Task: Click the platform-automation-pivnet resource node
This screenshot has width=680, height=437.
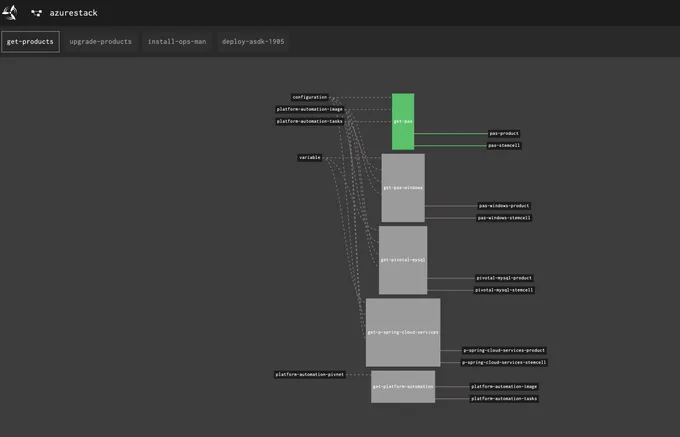Action: coord(310,375)
